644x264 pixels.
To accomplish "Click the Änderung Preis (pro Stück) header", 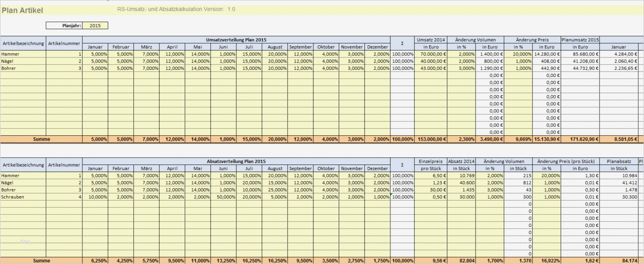I will pos(566,161).
